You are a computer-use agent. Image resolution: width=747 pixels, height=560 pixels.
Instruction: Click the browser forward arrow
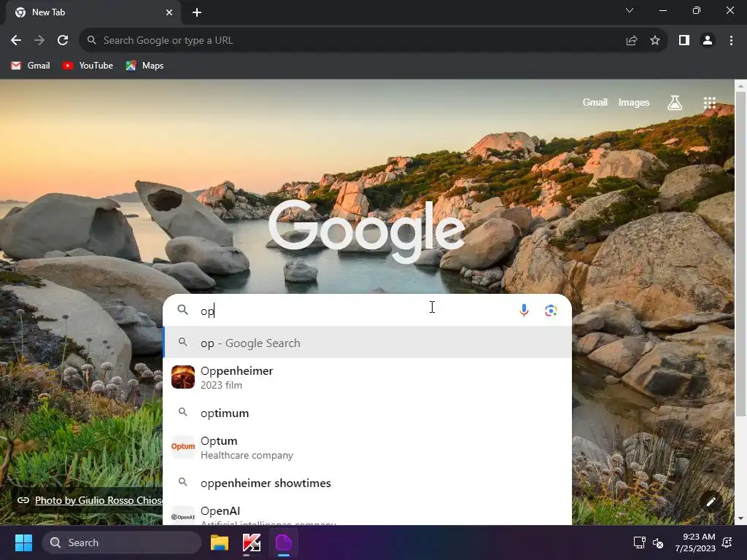click(x=39, y=41)
